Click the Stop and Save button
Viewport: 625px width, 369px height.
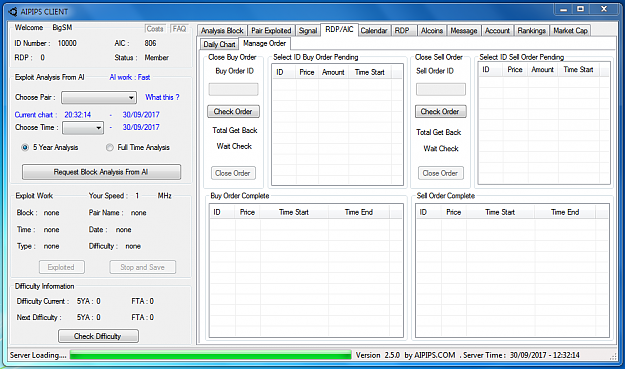click(142, 267)
